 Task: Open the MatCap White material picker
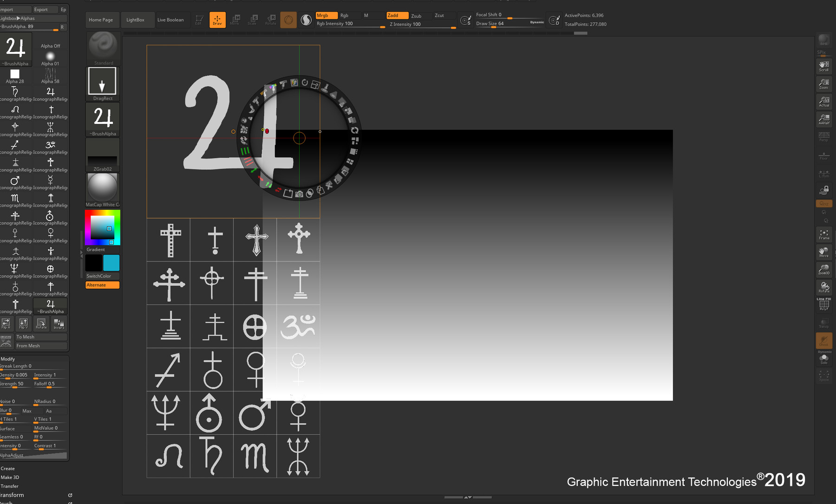(103, 190)
